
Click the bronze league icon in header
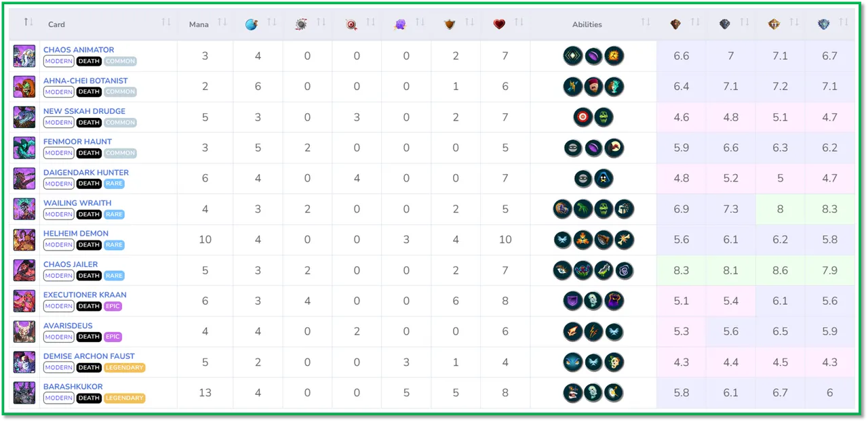click(x=675, y=24)
